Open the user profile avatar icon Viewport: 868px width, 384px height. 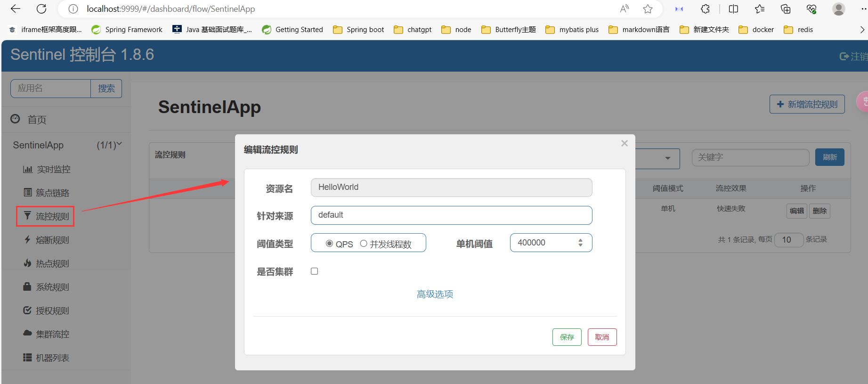tap(838, 9)
